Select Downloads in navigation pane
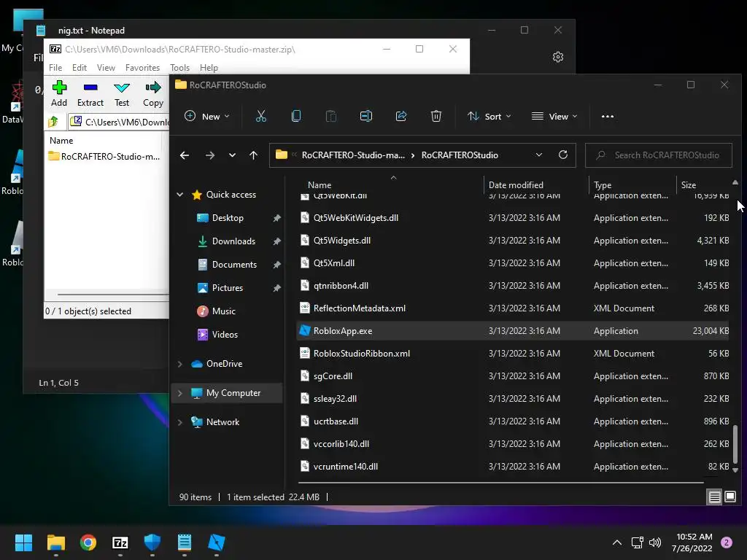Screen dimensions: 747x560 point(233,241)
